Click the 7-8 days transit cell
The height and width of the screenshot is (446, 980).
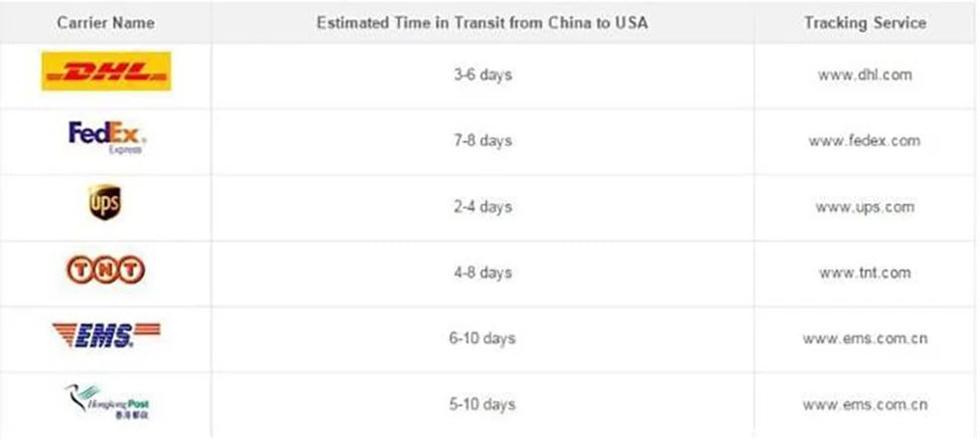(x=482, y=140)
